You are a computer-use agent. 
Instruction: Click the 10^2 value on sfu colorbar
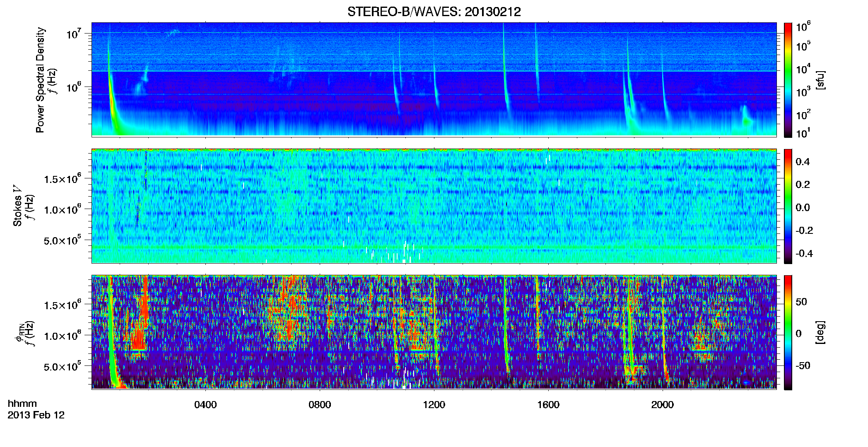[804, 115]
